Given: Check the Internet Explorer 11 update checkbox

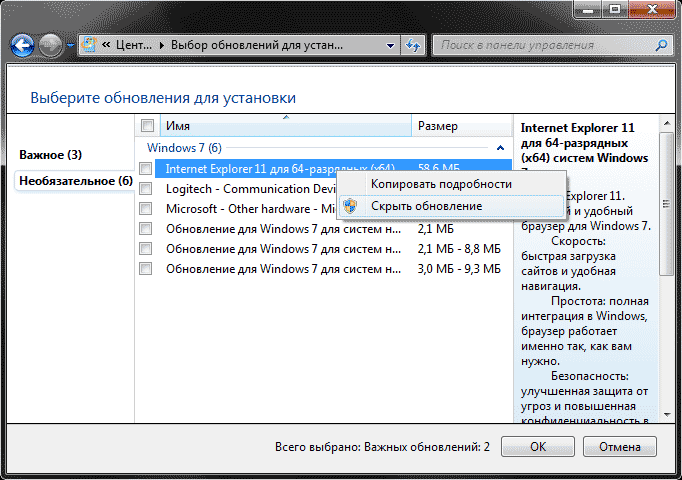Looking at the screenshot, I should coord(146,168).
